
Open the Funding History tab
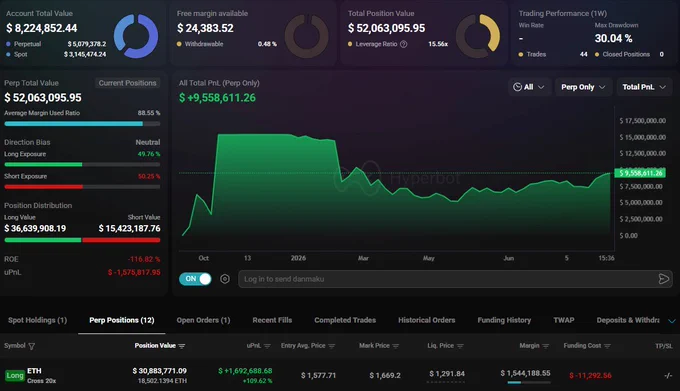click(x=504, y=320)
